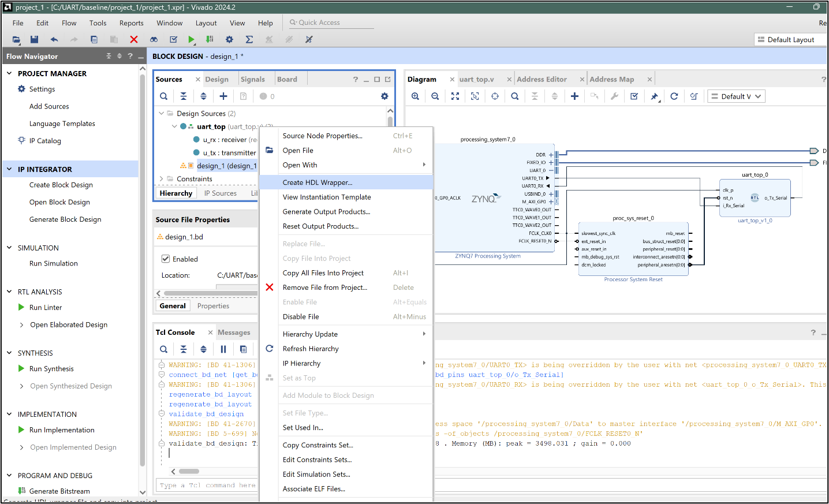Open the Default View dropdown in Diagram

click(736, 96)
